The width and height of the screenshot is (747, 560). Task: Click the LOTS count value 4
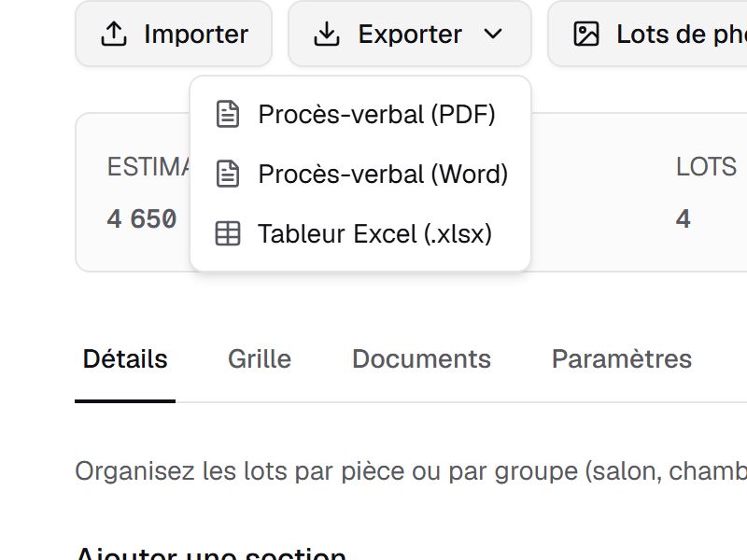[x=684, y=219]
